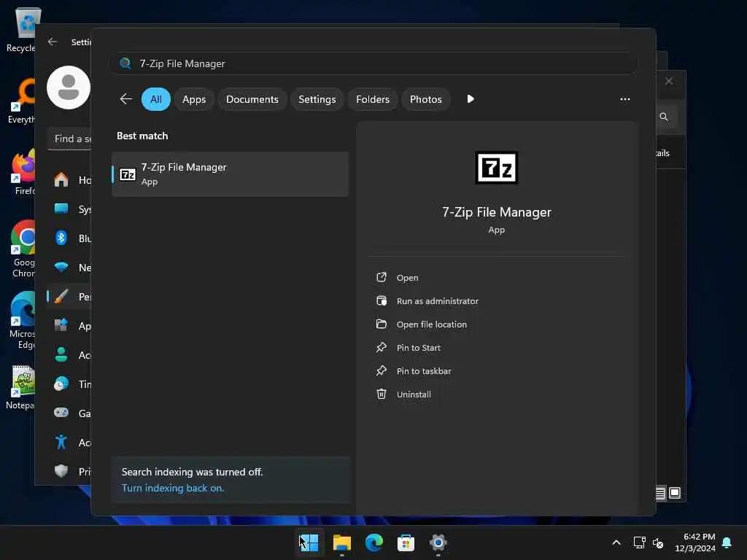The height and width of the screenshot is (560, 747).
Task: Open Accessibility in Settings sidebar
Action: pyautogui.click(x=69, y=443)
